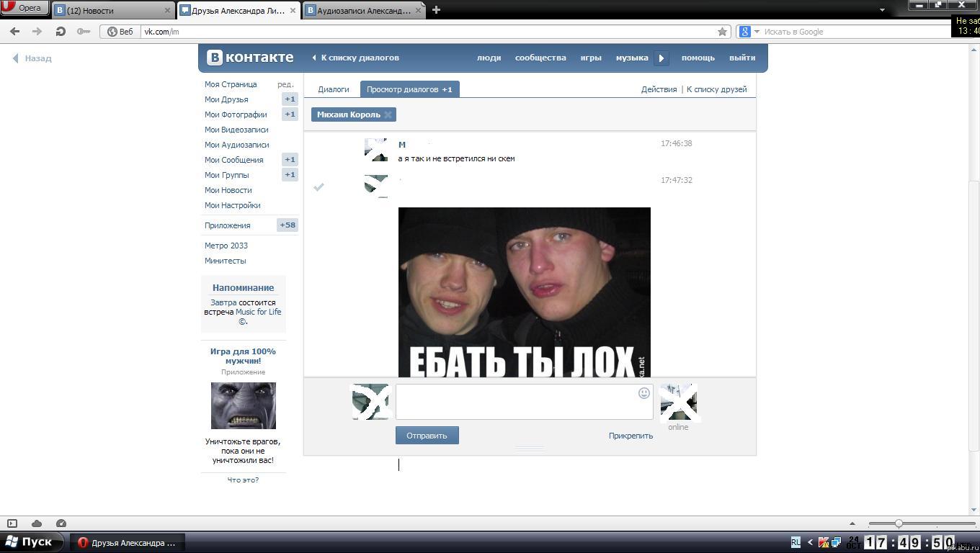Open Kaspersky from the system tray icon
This screenshot has width=980, height=553.
click(x=822, y=542)
